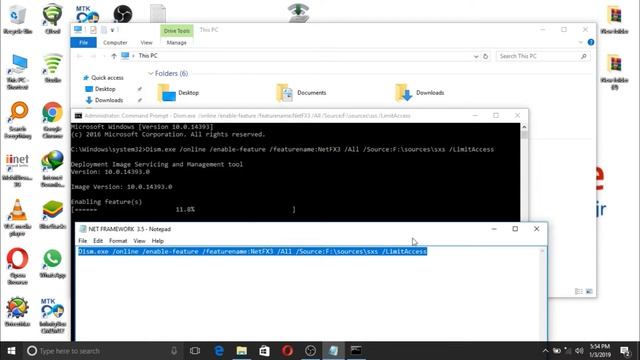Open Notepad's Edit menu
This screenshot has width=640, height=360.
(x=98, y=241)
